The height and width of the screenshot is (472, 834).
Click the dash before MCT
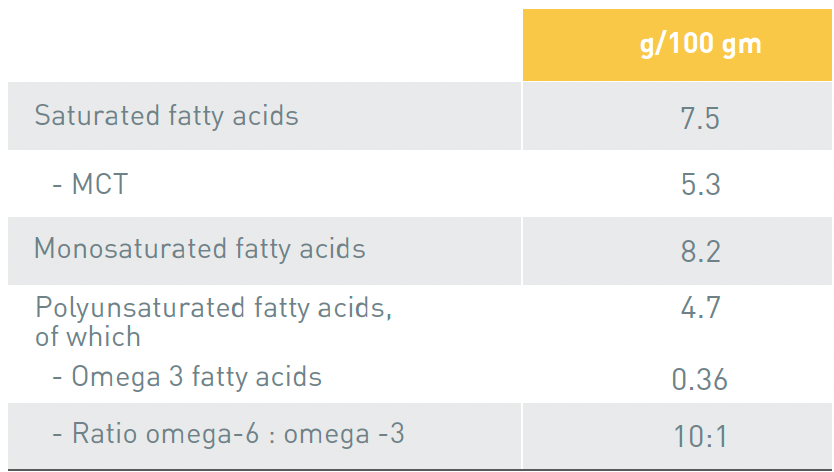point(57,186)
